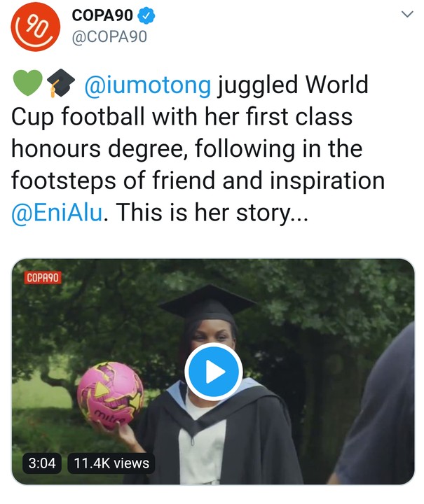Play the embedded video
Screen dimensions: 424x504
click(213, 372)
